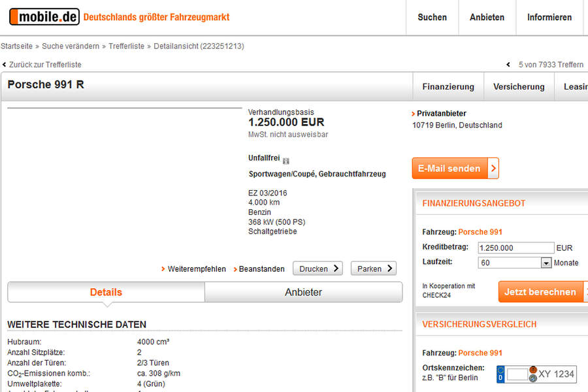Click the Zurück zur Trefferliste back arrow
The width and height of the screenshot is (588, 392).
4,65
